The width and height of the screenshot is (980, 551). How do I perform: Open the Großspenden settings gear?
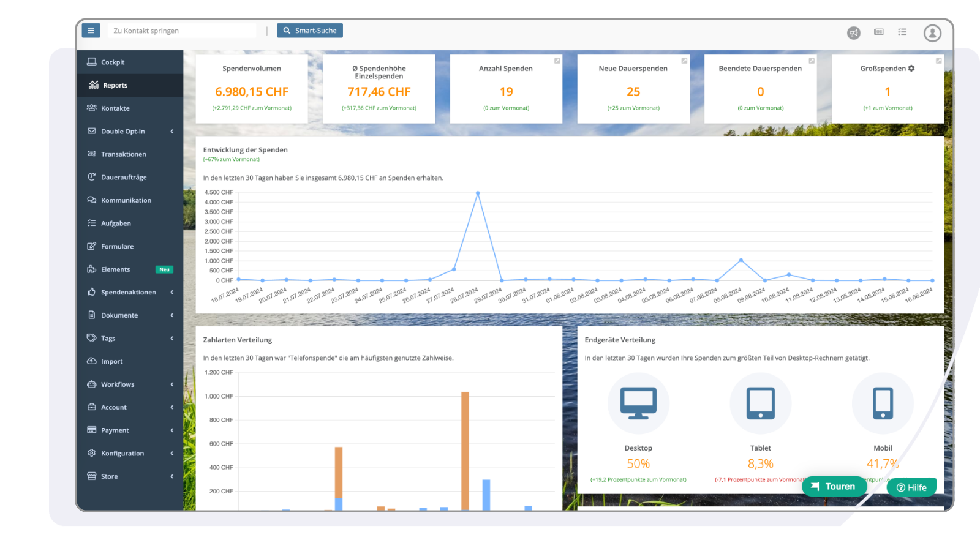coord(912,69)
